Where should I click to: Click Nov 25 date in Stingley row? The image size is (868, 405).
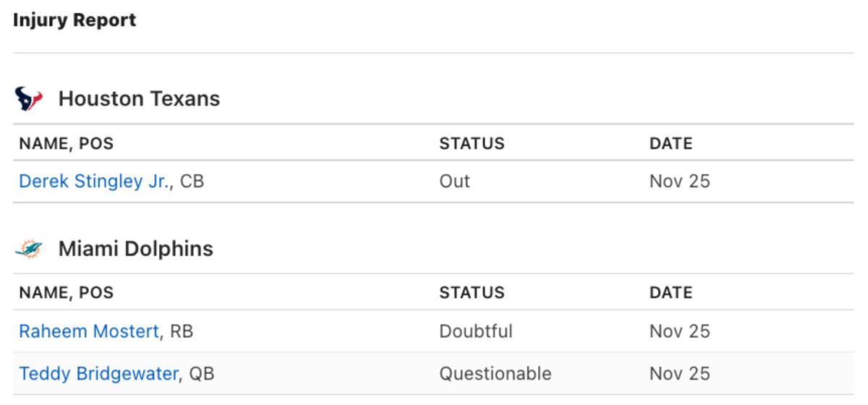pyautogui.click(x=680, y=181)
